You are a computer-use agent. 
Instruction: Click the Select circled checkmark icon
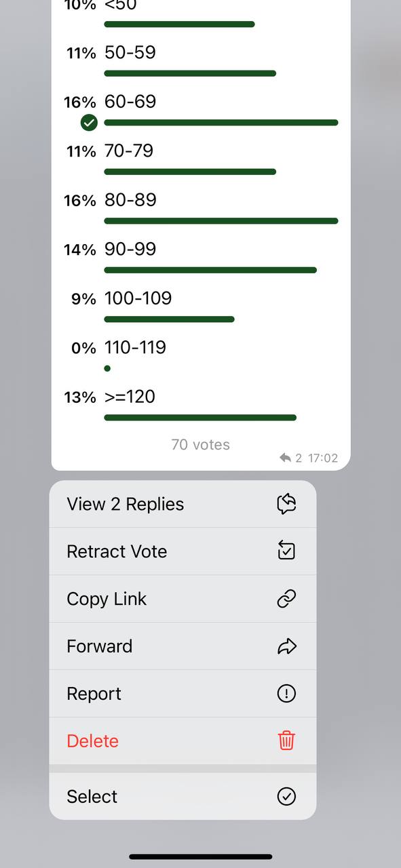286,796
